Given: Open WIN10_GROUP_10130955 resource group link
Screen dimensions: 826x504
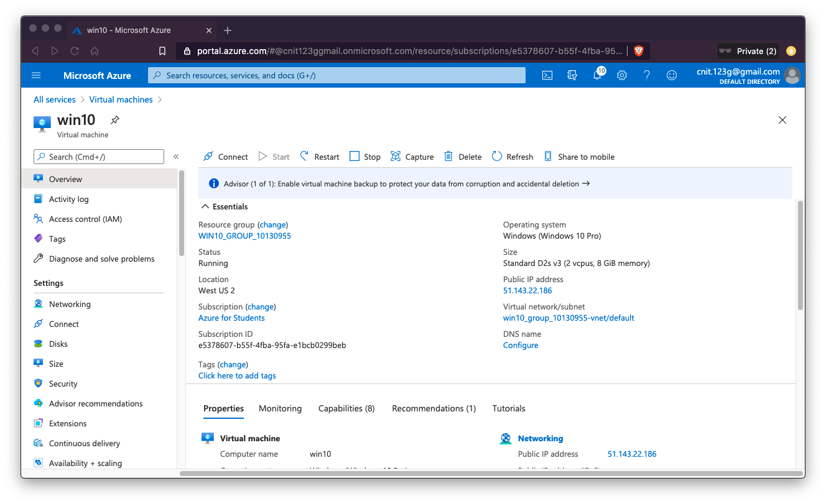Looking at the screenshot, I should click(244, 236).
